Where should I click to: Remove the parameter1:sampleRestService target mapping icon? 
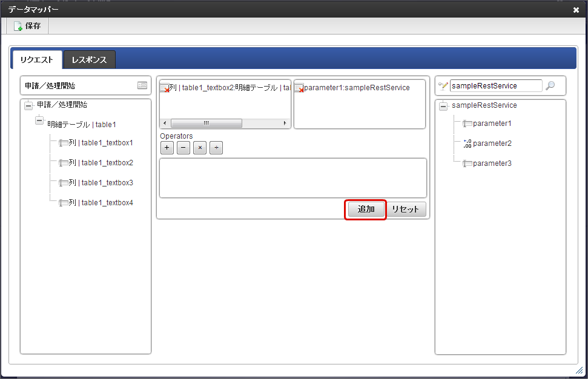299,88
